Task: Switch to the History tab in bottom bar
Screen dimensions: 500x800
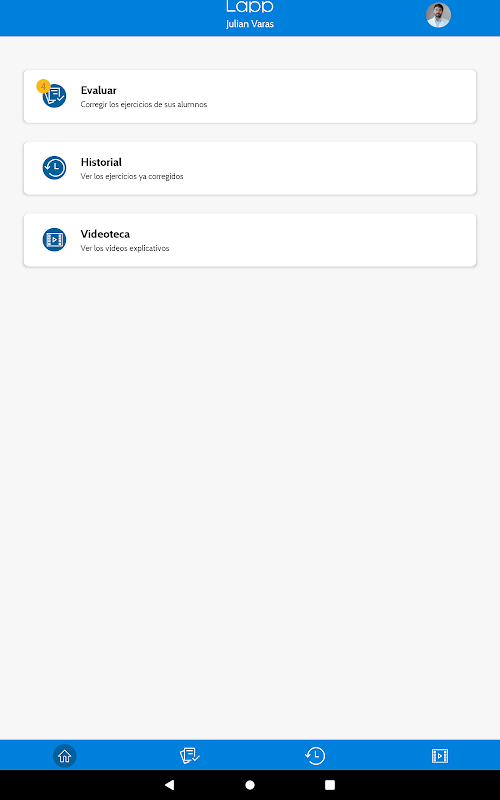Action: click(x=315, y=756)
